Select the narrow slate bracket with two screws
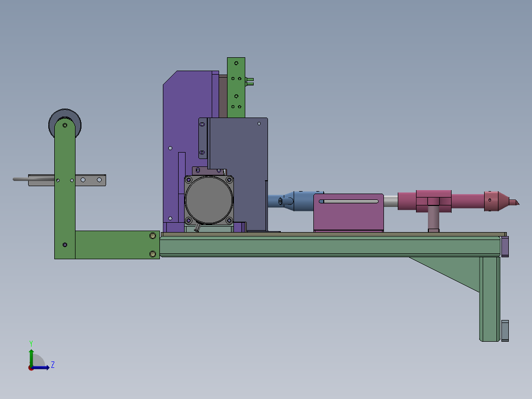Screen dimensions: 532x399 click(x=202, y=138)
